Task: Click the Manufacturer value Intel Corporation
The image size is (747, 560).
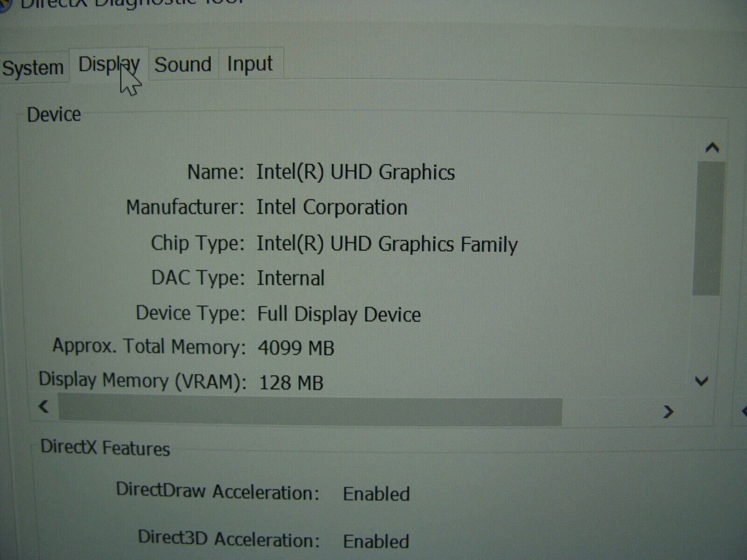Action: click(x=331, y=207)
